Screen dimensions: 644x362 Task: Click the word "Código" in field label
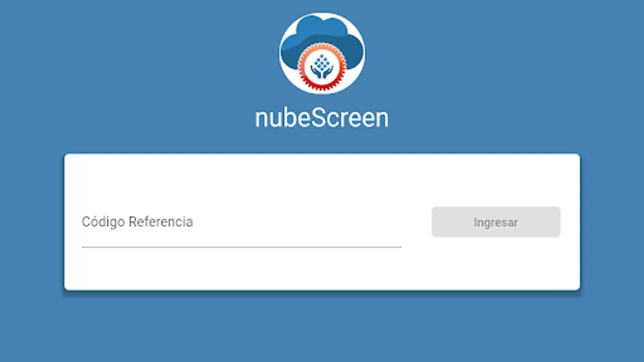[x=103, y=222]
